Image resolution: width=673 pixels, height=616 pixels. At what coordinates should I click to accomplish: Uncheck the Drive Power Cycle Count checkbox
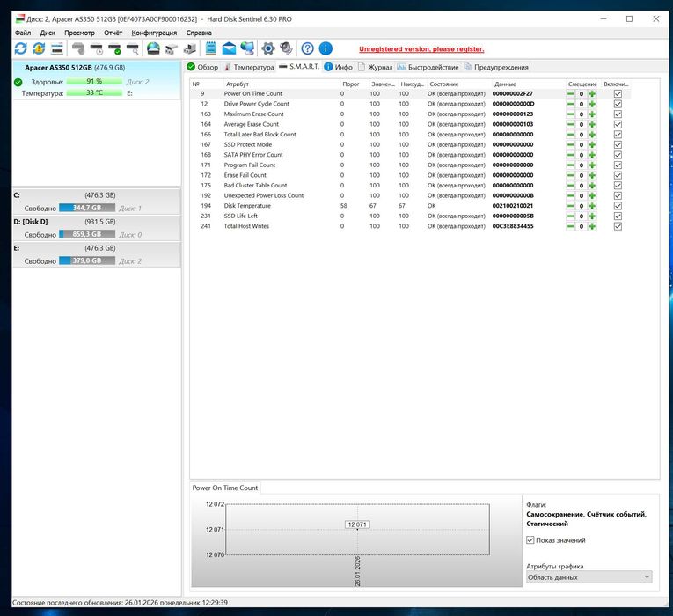[618, 104]
